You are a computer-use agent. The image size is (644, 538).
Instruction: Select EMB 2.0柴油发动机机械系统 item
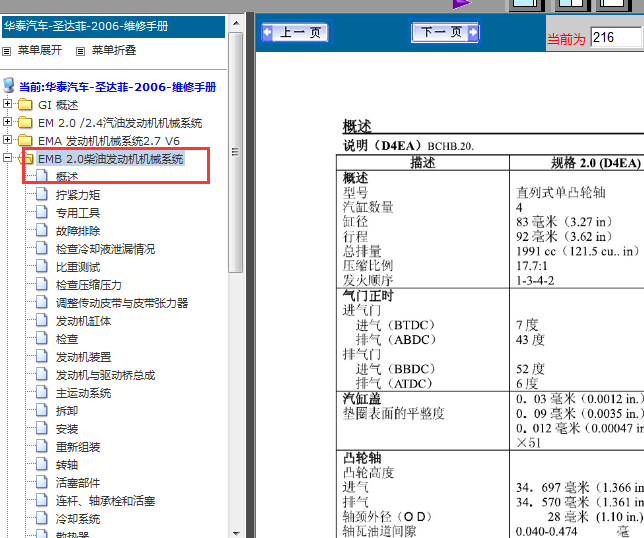click(x=110, y=159)
